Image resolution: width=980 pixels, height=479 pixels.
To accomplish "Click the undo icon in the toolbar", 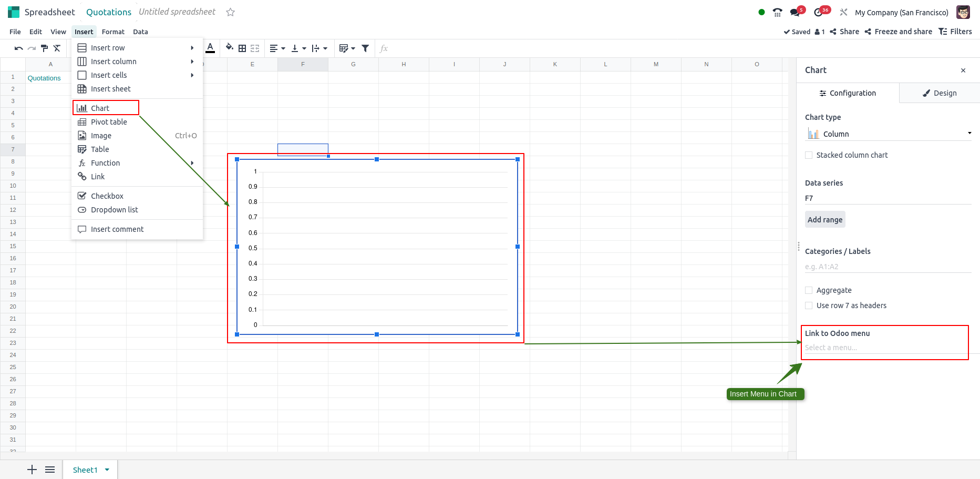I will 18,48.
